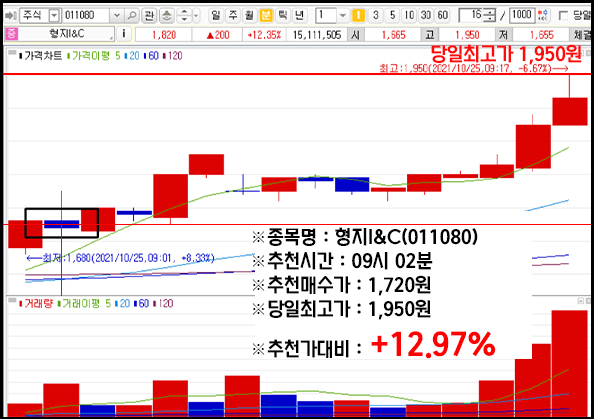Click the 체결 button at right edge
The image size is (594, 419).
[581, 35]
